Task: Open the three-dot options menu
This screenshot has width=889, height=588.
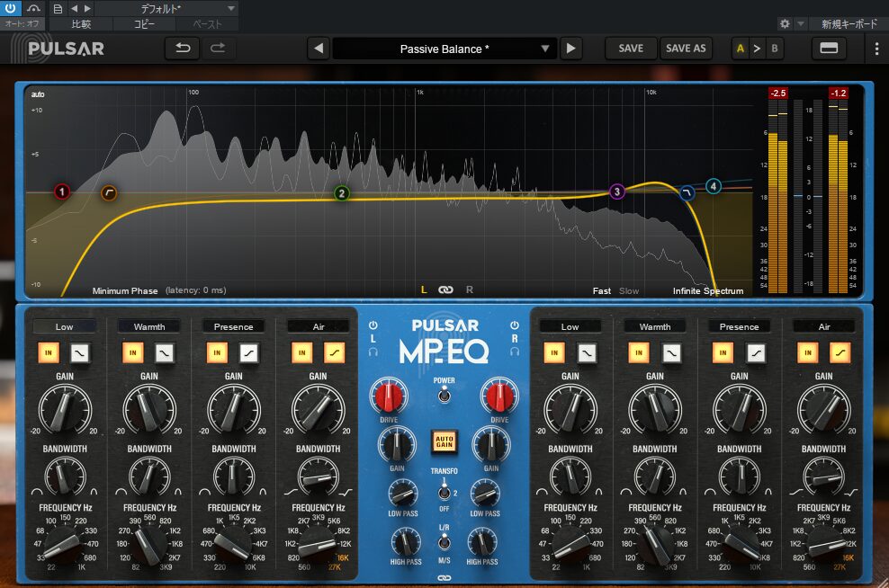Action: click(x=876, y=49)
